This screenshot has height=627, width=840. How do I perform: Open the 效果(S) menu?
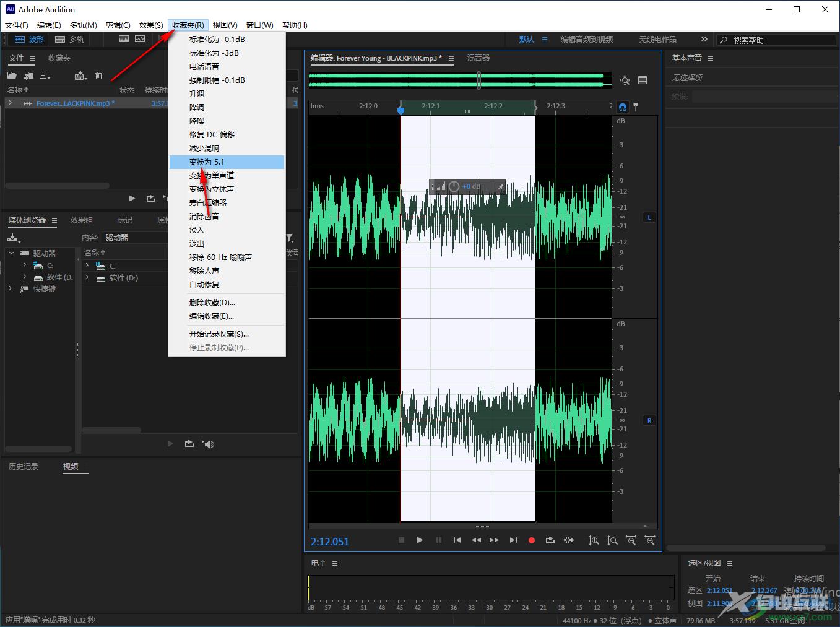(151, 25)
